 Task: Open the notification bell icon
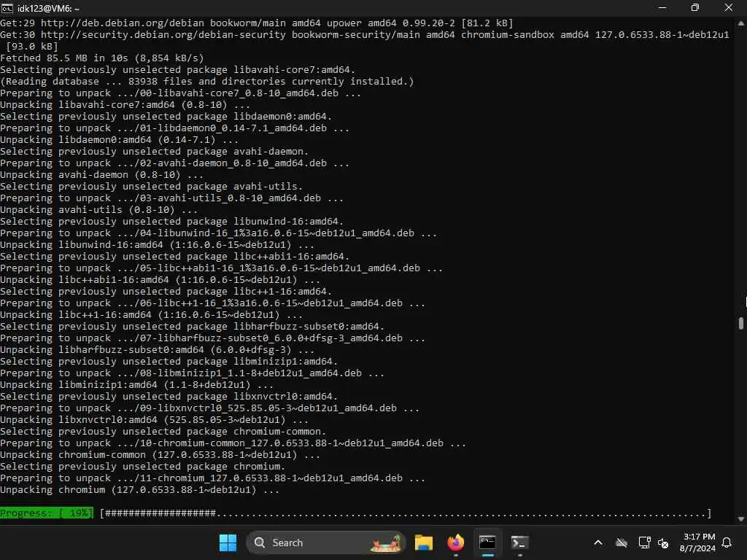pyautogui.click(x=727, y=542)
